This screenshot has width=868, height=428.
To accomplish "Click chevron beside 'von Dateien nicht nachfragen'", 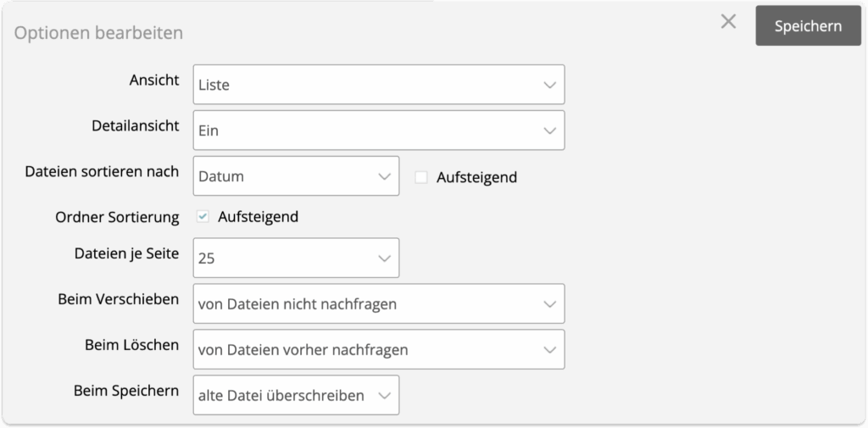I will tap(549, 303).
